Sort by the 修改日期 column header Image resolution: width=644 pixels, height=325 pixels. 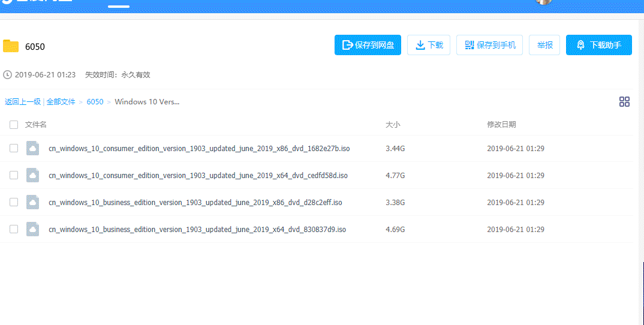pyautogui.click(x=501, y=125)
